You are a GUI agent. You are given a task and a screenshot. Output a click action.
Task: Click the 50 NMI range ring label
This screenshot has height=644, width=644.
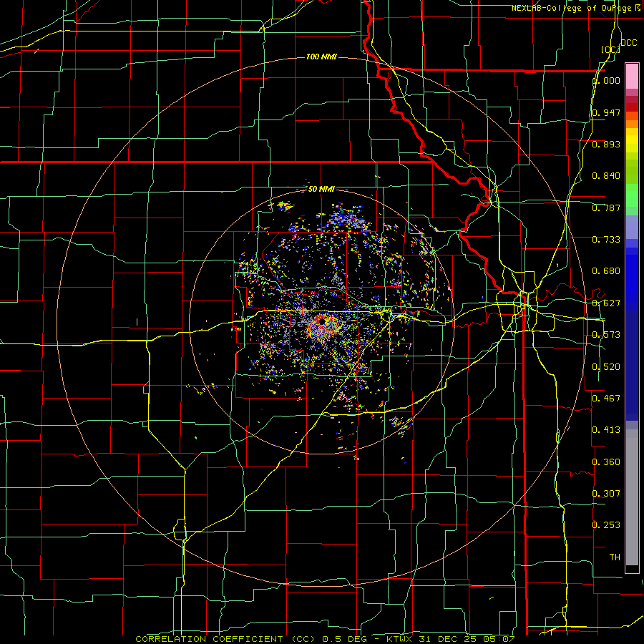click(x=321, y=189)
